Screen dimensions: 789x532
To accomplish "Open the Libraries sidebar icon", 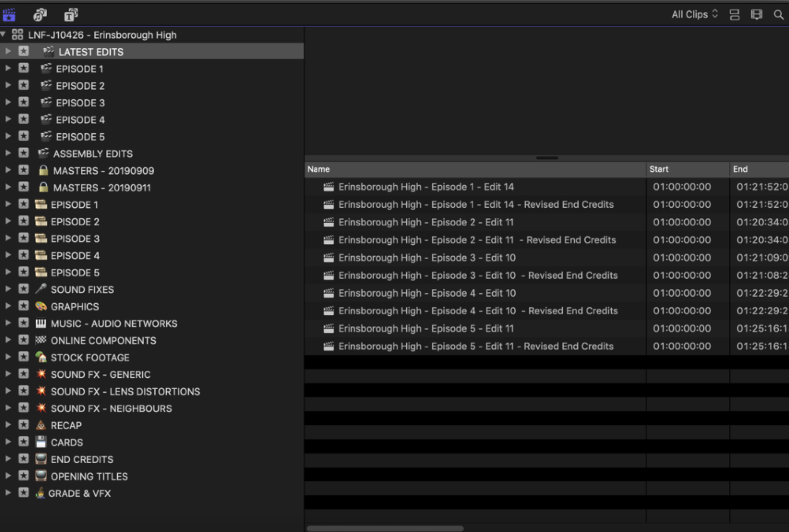I will (x=9, y=15).
